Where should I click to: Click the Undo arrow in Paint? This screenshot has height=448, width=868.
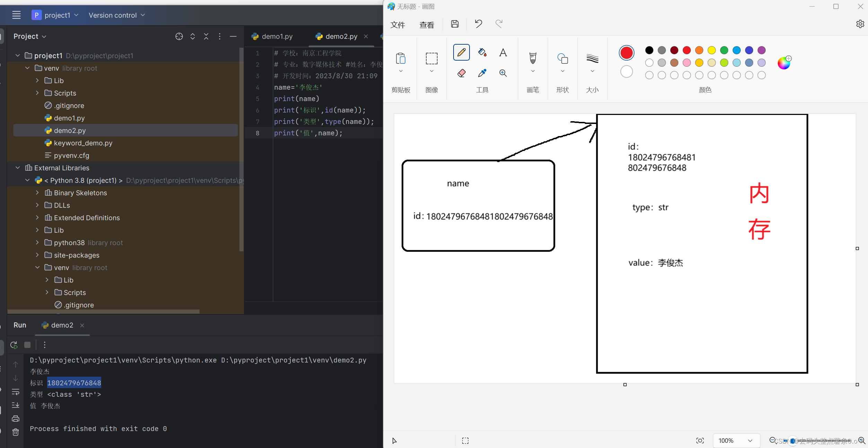pos(478,24)
